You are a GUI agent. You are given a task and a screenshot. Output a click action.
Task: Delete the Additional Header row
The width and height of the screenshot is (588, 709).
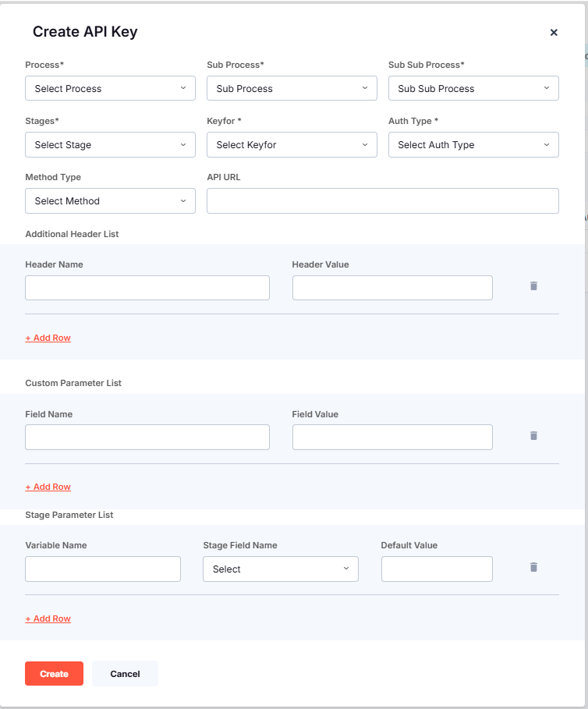coord(533,286)
